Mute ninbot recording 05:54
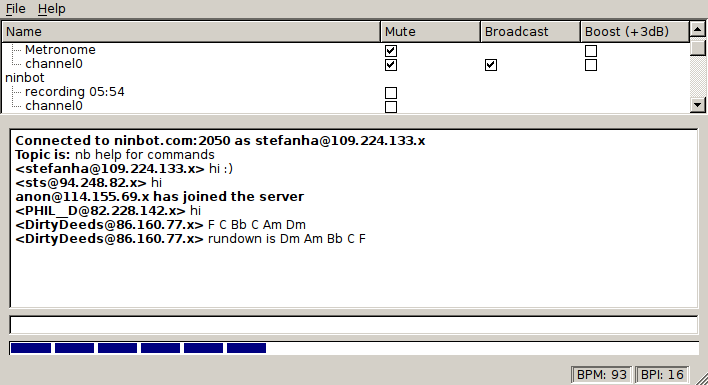Image resolution: width=708 pixels, height=385 pixels. point(391,93)
